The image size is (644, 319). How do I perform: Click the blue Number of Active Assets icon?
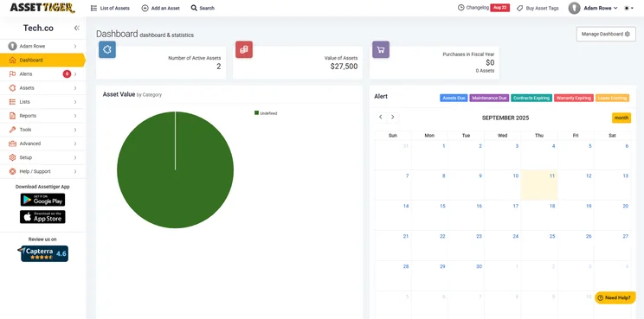pos(107,49)
